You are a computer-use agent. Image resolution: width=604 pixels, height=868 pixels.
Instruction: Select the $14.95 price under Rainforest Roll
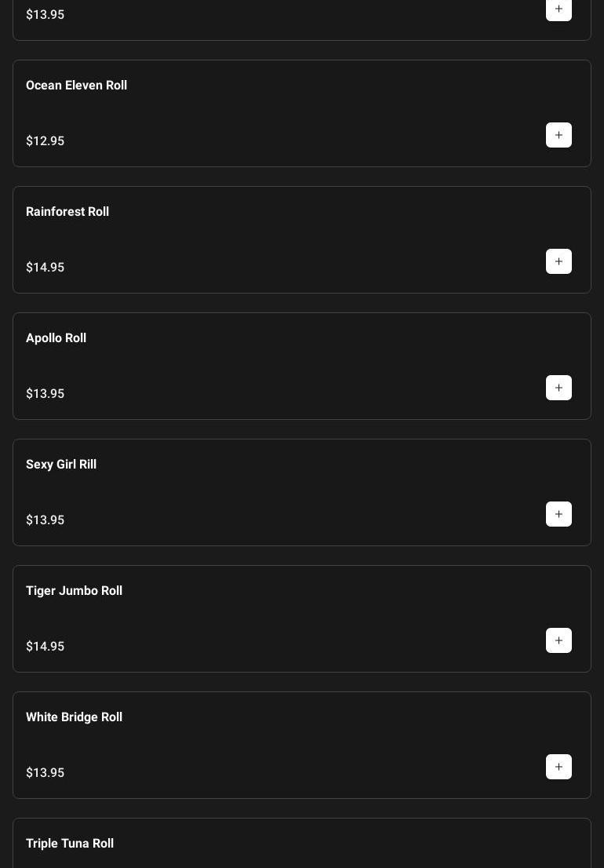pos(45,268)
